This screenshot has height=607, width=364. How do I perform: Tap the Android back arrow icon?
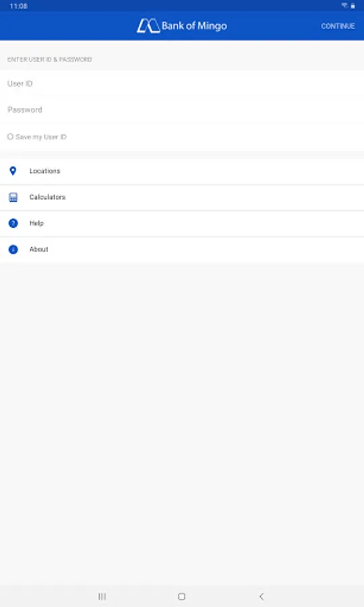pos(262,597)
